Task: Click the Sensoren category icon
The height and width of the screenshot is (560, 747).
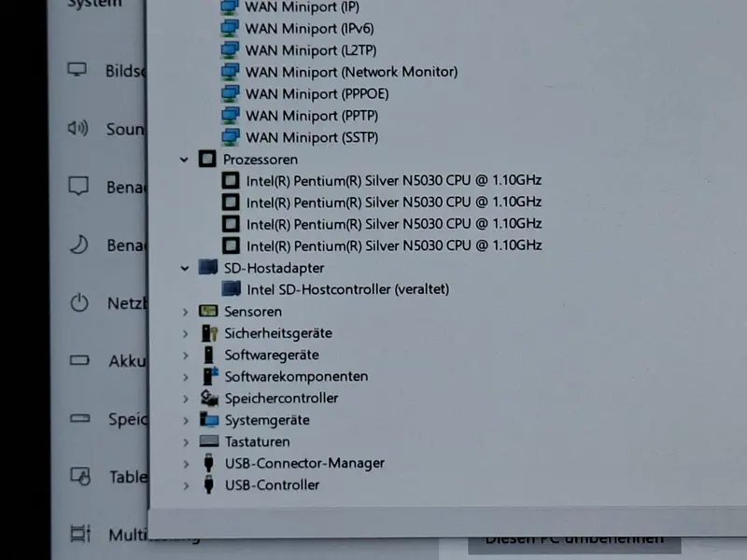Action: click(208, 311)
